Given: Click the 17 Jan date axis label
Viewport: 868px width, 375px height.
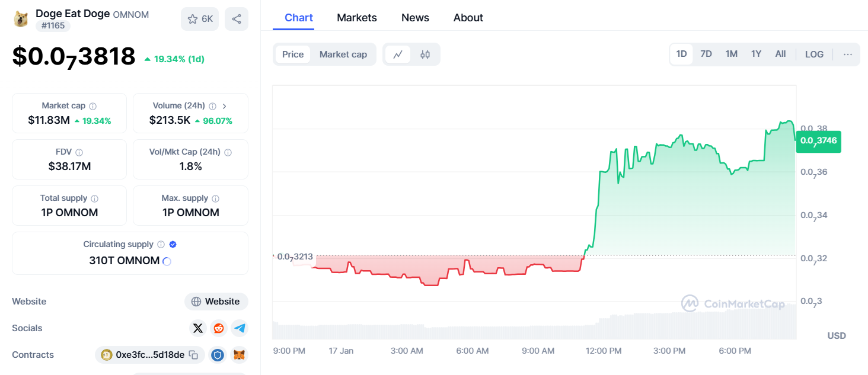Looking at the screenshot, I should (x=341, y=351).
